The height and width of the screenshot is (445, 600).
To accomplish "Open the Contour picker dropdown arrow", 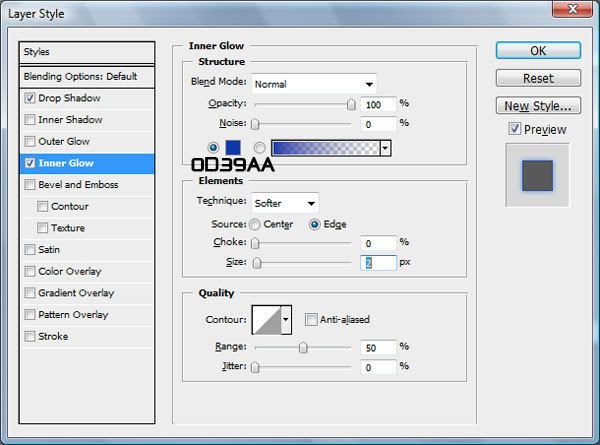I will click(286, 320).
